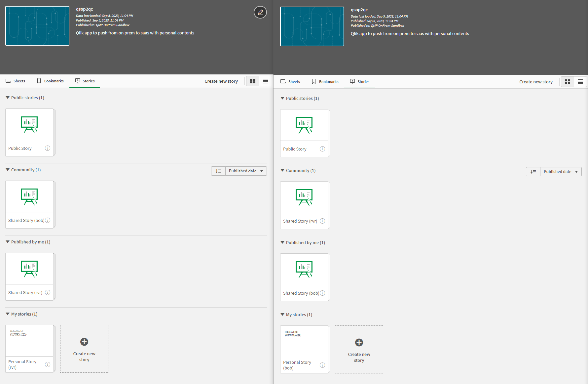Select Stories tab in left window
This screenshot has width=588, height=384.
(85, 81)
